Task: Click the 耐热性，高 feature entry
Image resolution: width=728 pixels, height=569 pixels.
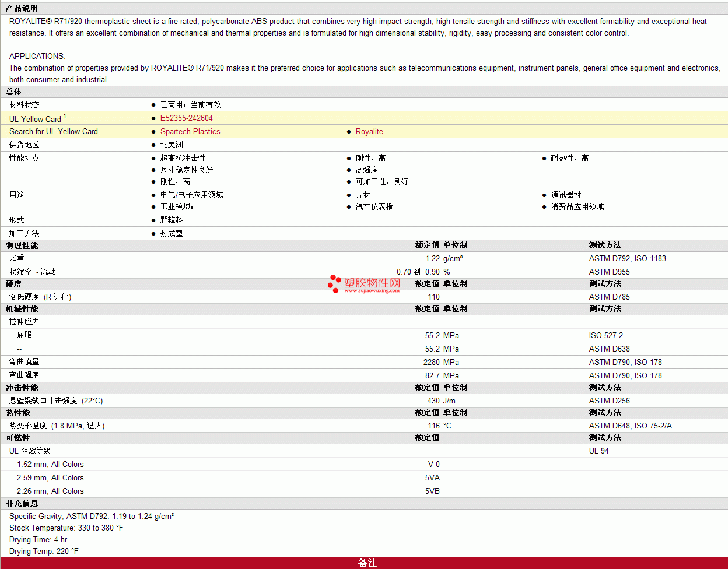Action: point(569,158)
